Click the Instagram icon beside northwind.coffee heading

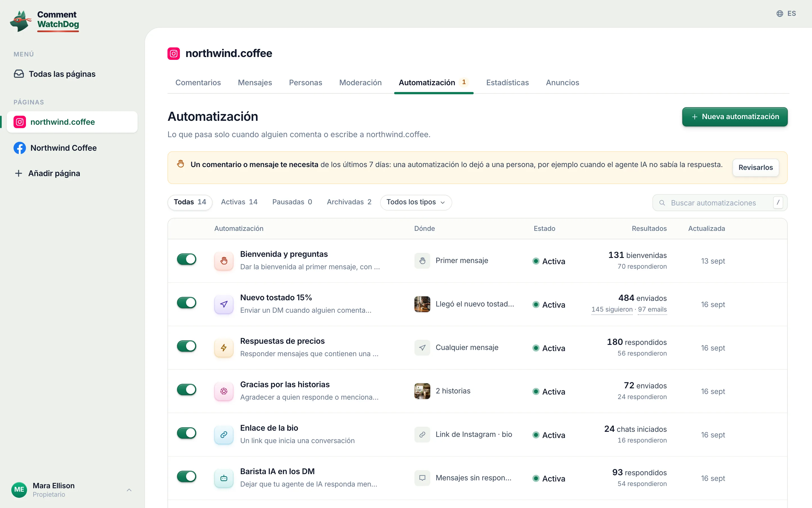point(173,53)
